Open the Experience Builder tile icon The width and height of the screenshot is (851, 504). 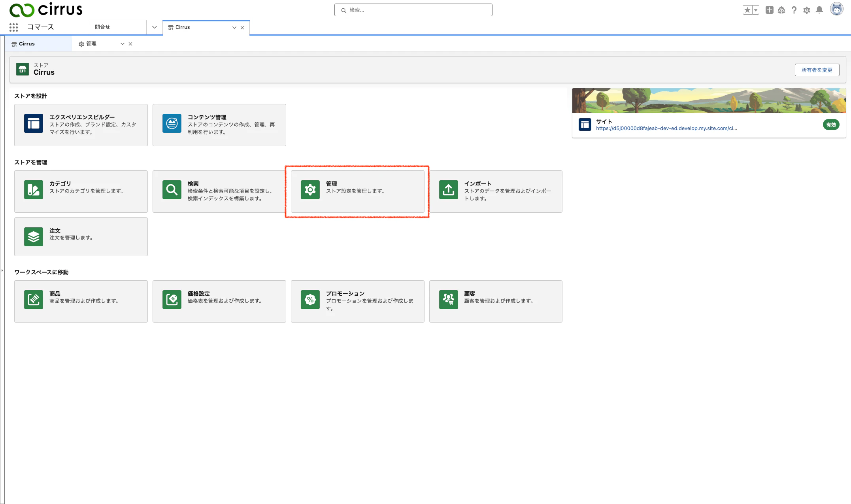(x=34, y=123)
